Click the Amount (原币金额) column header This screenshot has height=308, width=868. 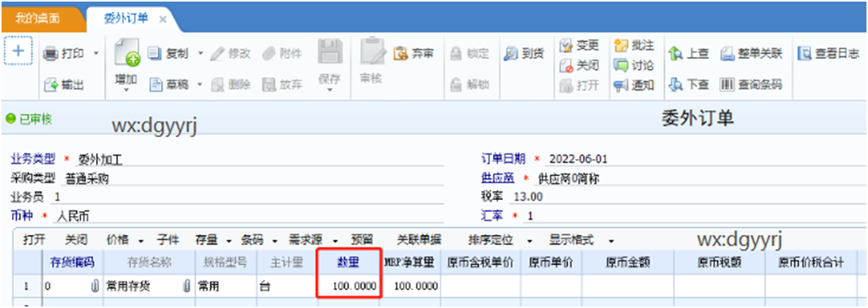[x=627, y=263]
